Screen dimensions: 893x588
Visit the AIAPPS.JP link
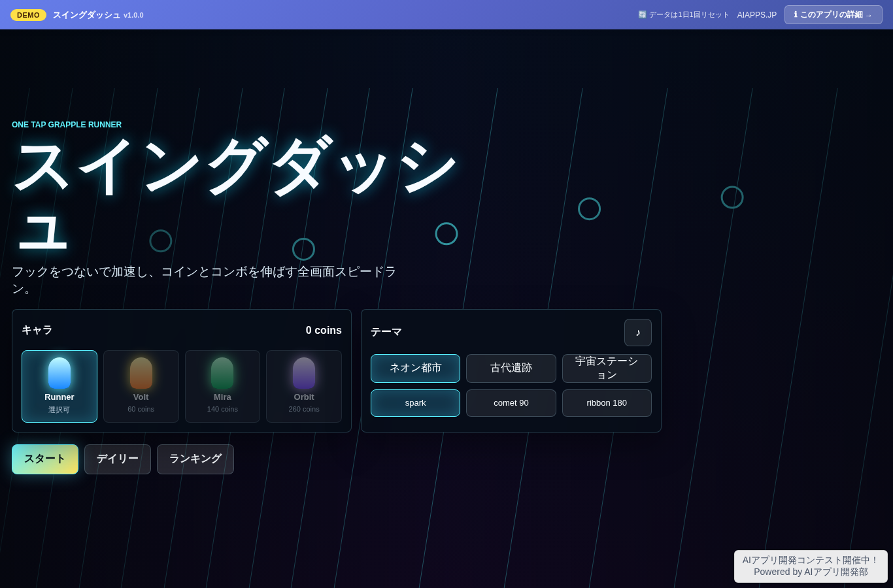(757, 15)
